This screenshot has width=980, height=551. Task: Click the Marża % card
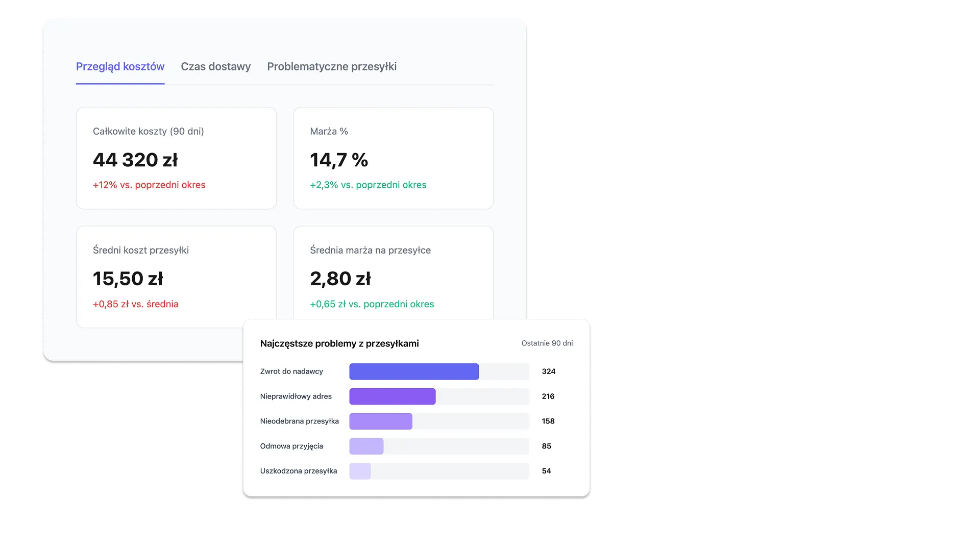[393, 158]
